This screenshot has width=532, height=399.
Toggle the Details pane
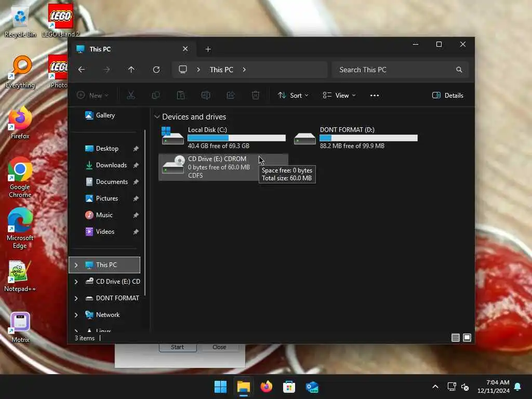[448, 96]
